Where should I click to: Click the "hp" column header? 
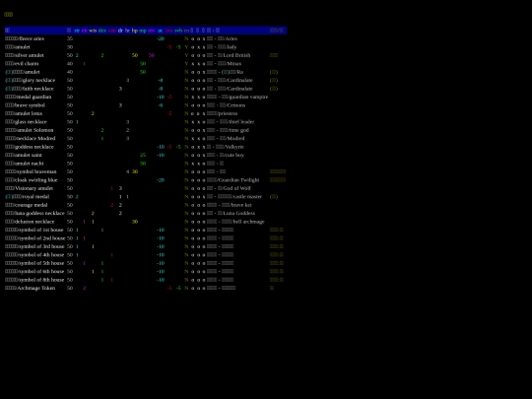click(x=135, y=31)
